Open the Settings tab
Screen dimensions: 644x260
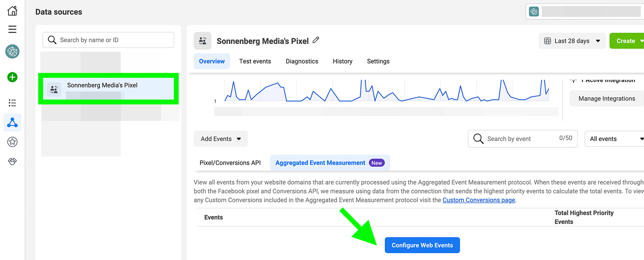pos(378,61)
